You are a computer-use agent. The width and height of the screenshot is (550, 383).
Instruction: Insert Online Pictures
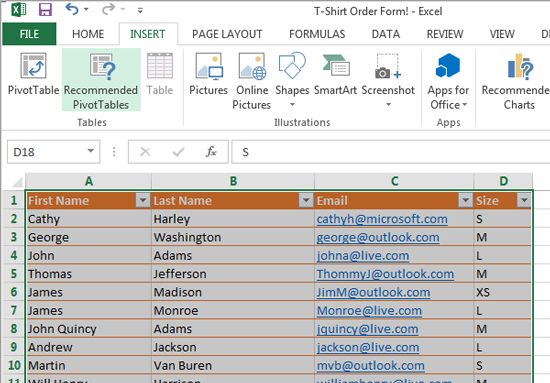(252, 80)
